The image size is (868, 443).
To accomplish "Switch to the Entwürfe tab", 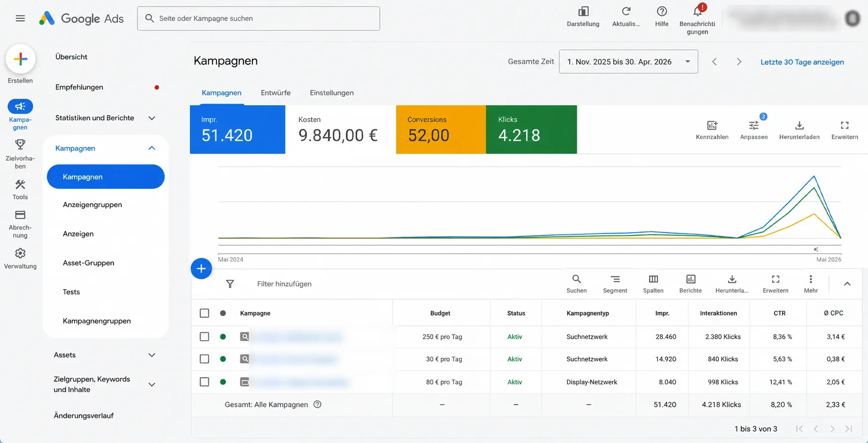I will tap(275, 92).
